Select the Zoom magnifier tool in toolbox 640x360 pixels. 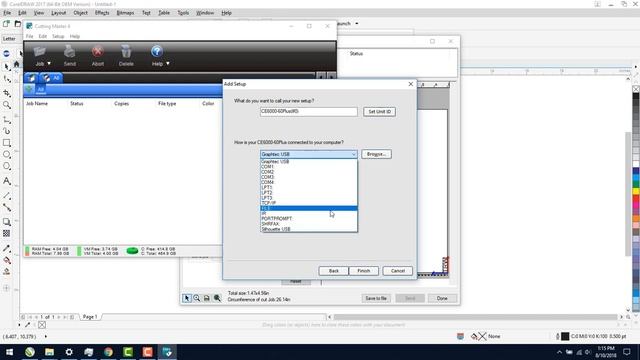pyautogui.click(x=7, y=105)
